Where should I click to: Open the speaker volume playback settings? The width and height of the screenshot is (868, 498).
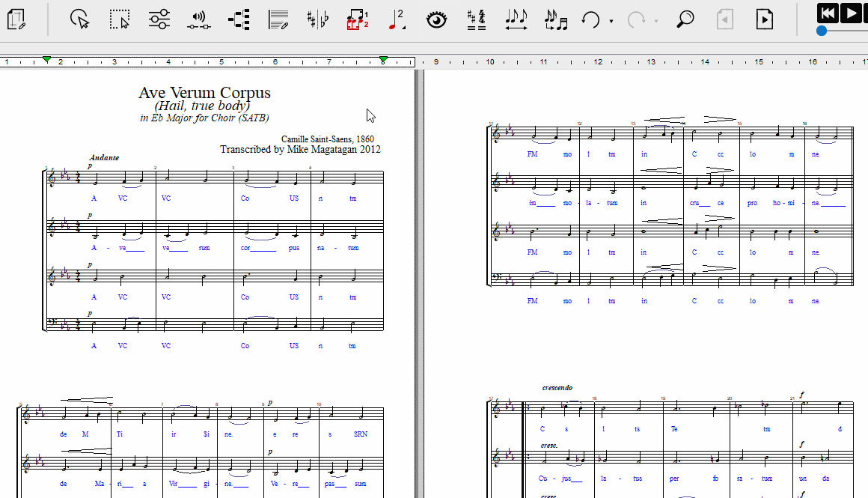point(198,19)
